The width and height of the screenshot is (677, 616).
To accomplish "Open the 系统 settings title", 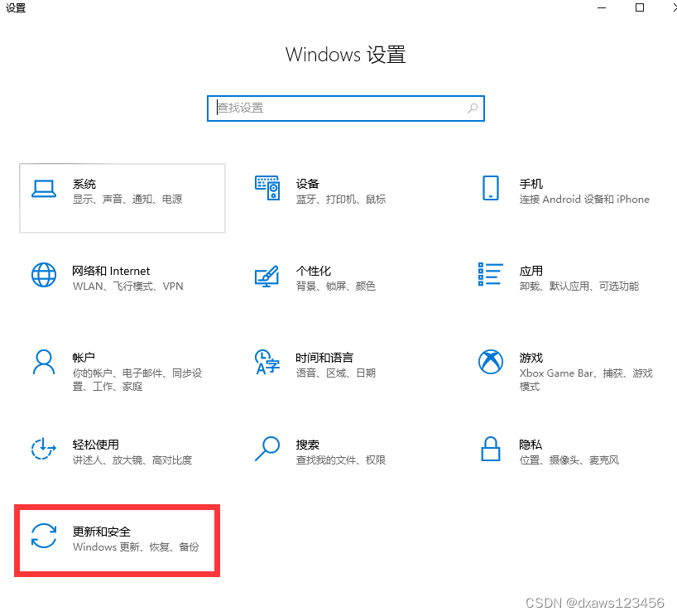I will tap(84, 184).
